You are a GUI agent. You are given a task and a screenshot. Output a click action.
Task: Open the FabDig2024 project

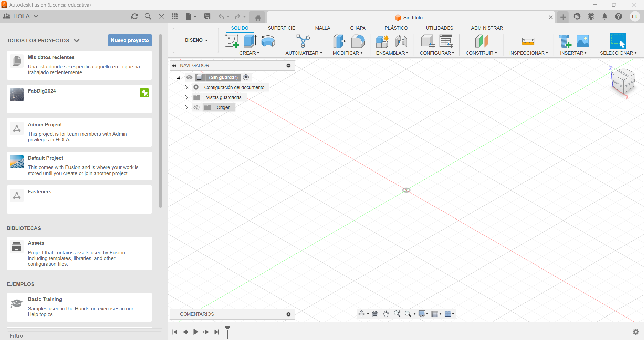[79, 99]
